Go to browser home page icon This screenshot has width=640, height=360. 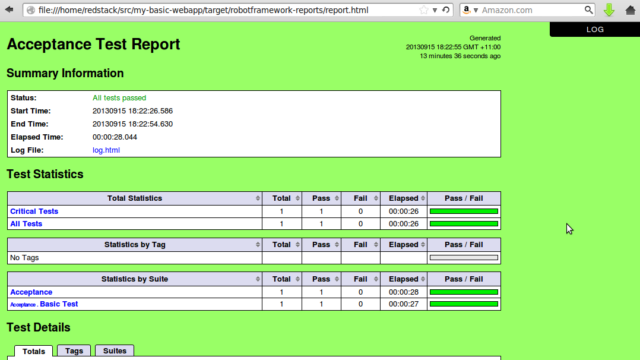[630, 10]
